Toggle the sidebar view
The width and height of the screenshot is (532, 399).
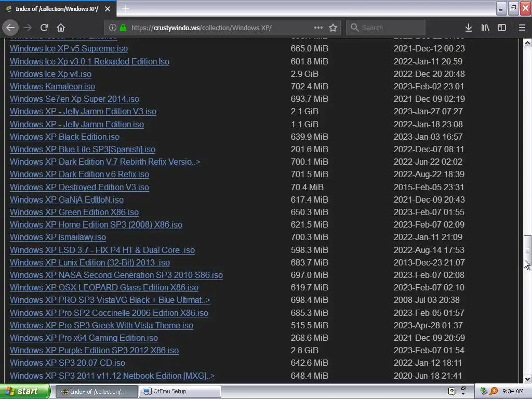coord(502,28)
